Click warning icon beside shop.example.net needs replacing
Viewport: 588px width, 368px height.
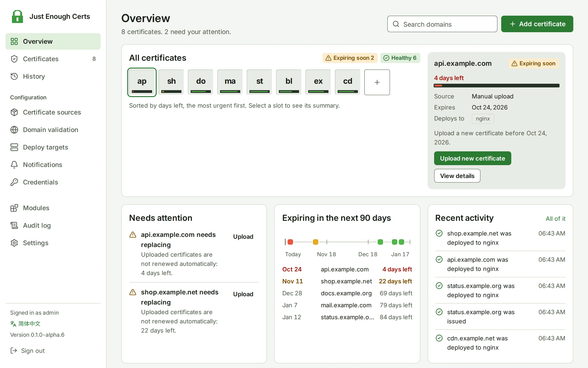point(133,292)
